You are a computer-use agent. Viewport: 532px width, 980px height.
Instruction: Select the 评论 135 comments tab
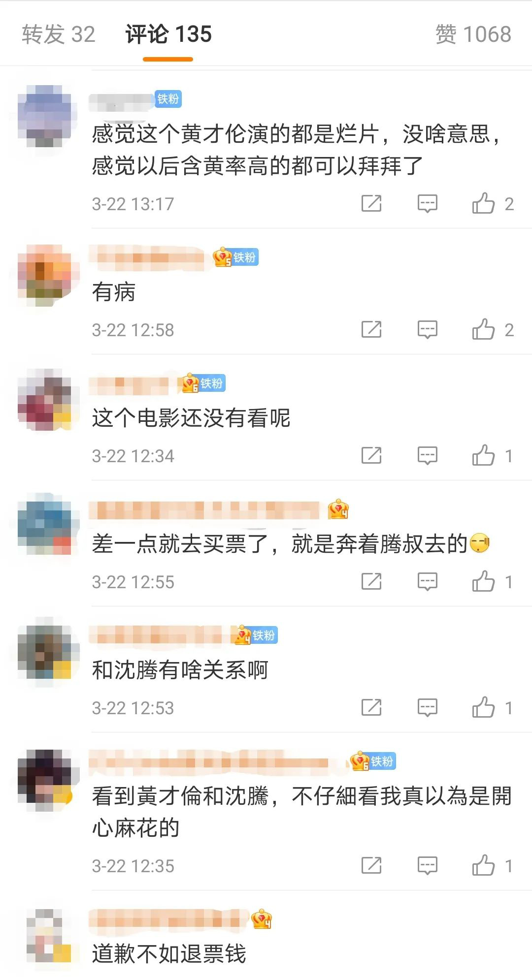[168, 34]
